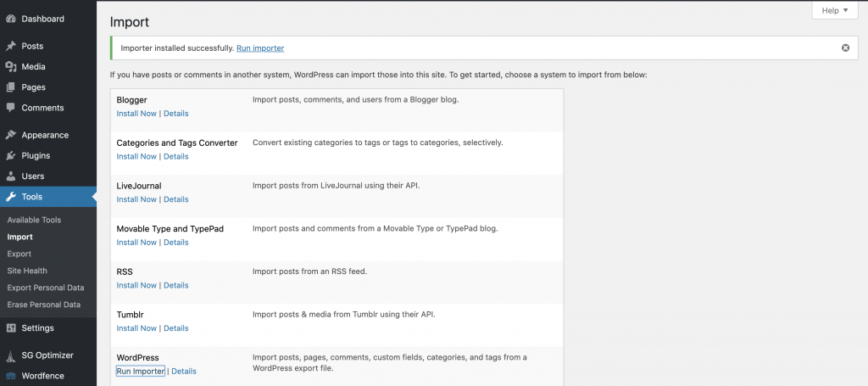Install the LiveJournal importer now
The width and height of the screenshot is (868, 386).
(136, 199)
